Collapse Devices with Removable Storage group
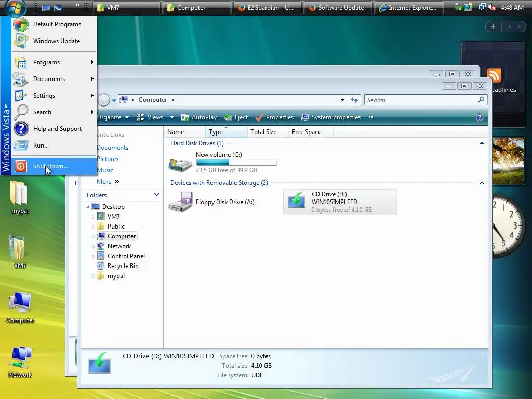532x399 pixels. [482, 183]
